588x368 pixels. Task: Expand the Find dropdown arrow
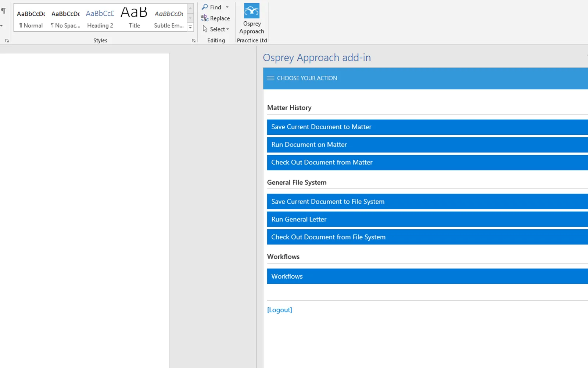pyautogui.click(x=227, y=7)
